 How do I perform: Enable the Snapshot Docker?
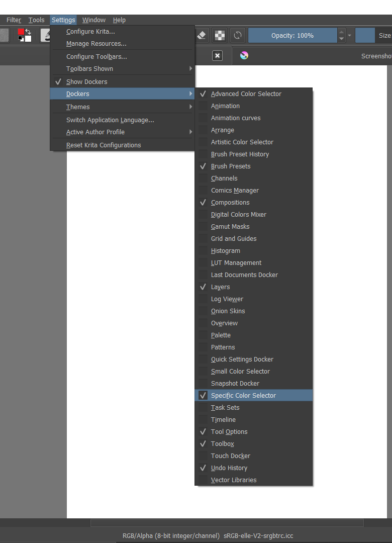pyautogui.click(x=253, y=383)
